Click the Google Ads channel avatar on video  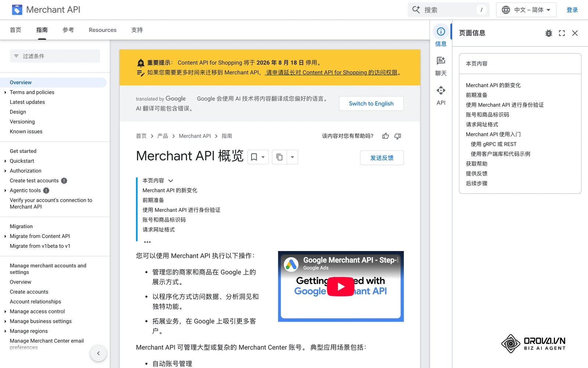pyautogui.click(x=291, y=264)
